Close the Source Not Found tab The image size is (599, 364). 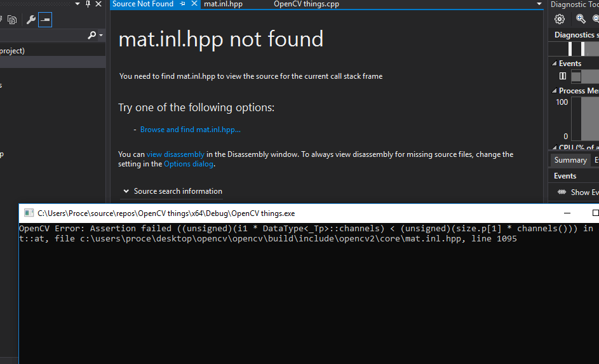pyautogui.click(x=194, y=4)
